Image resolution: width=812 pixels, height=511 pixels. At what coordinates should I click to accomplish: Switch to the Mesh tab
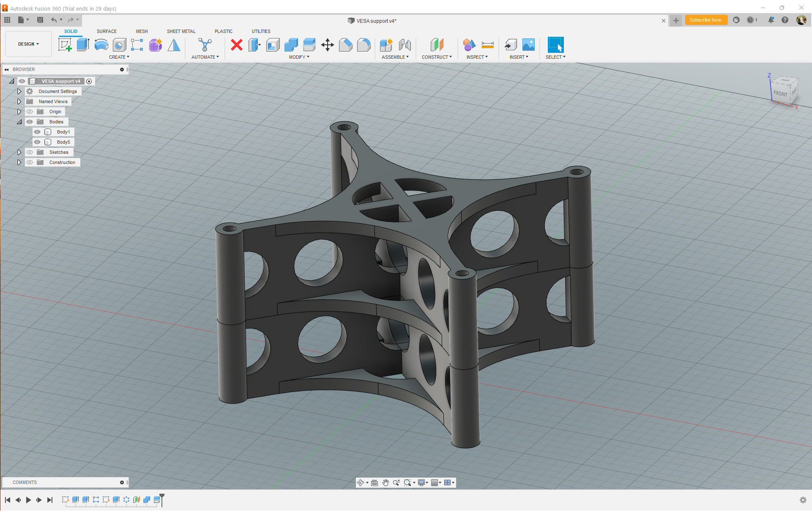(141, 30)
